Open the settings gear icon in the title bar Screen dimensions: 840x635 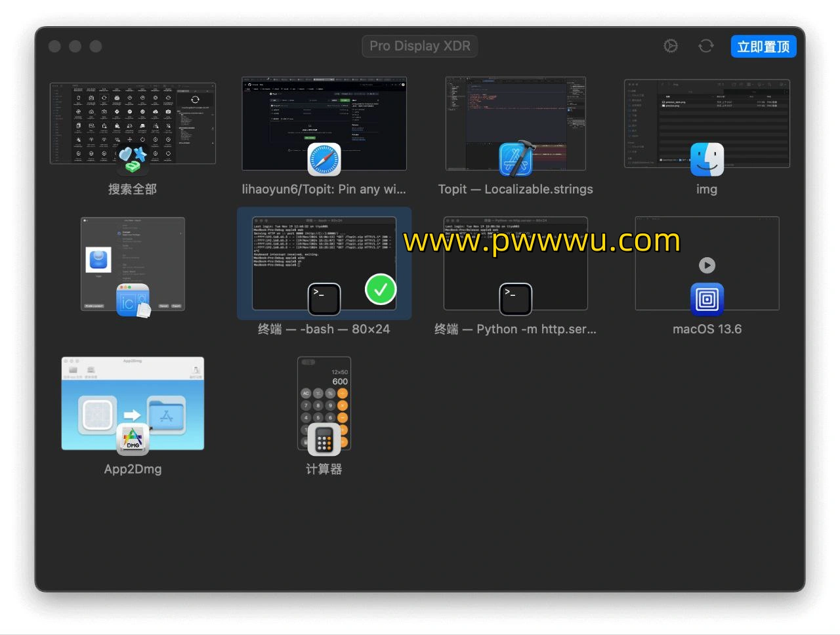(x=671, y=46)
